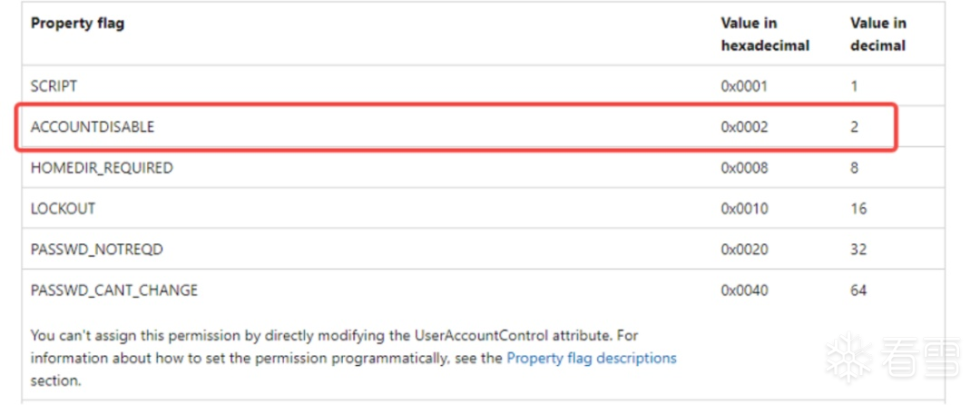Screen dimensions: 980x405
Task: Click decimal value 64
Action: click(x=858, y=291)
